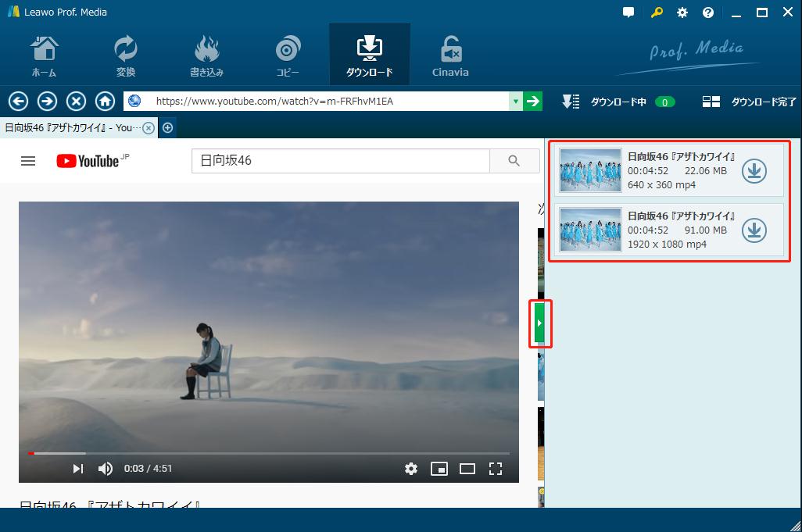Download the 640 x 360 mp4 version
Image resolution: width=802 pixels, height=532 pixels.
[754, 170]
